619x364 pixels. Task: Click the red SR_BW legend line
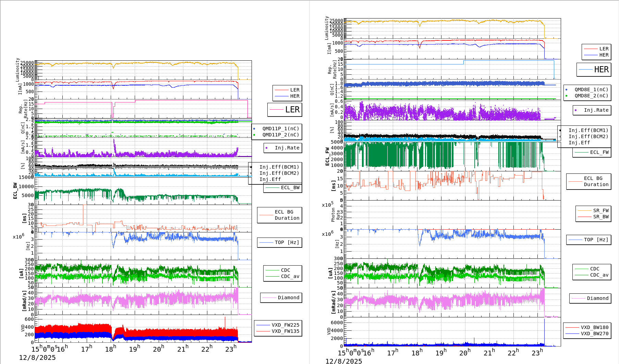[584, 217]
